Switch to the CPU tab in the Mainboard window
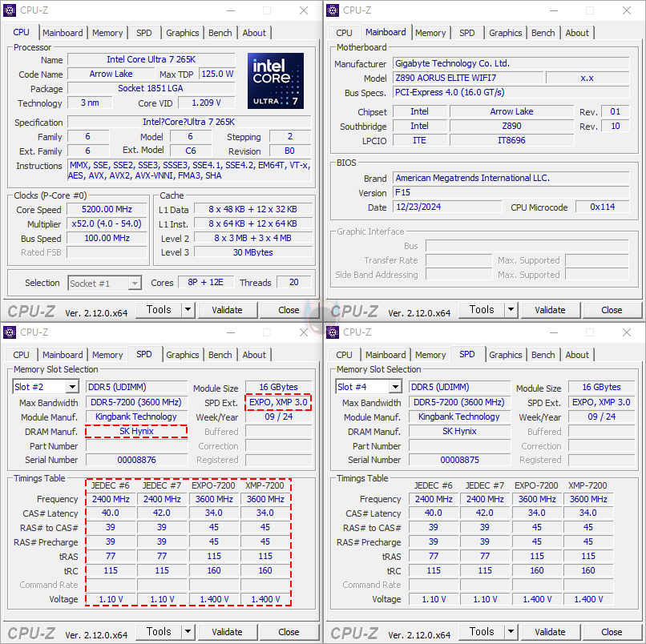 tap(344, 33)
